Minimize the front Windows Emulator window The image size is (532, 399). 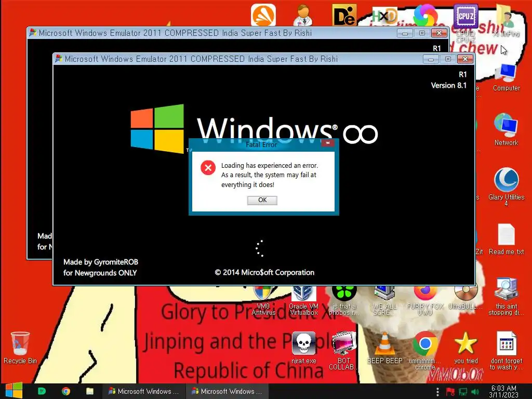click(x=431, y=59)
